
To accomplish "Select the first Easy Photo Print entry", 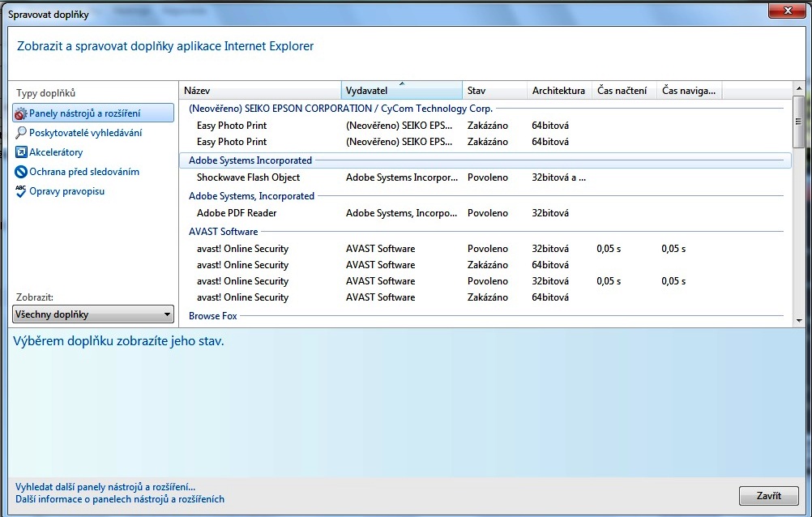I will point(232,126).
